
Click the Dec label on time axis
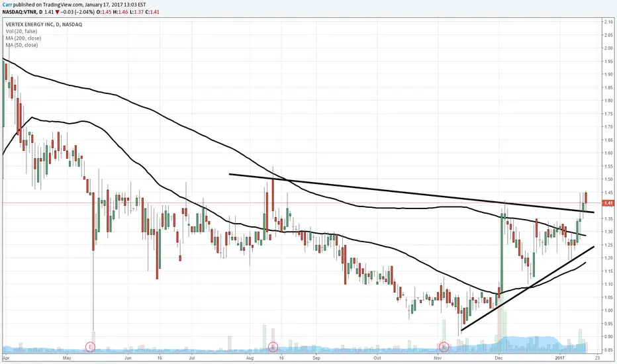(499, 358)
